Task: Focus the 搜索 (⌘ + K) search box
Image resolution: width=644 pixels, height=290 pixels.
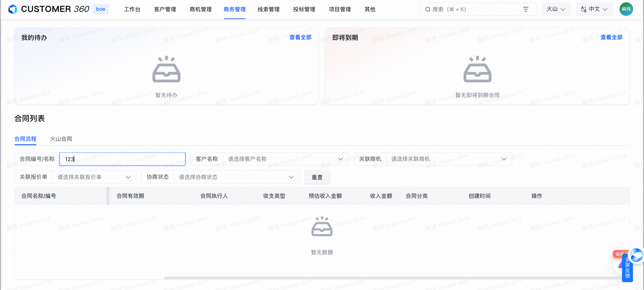Action: (478, 9)
